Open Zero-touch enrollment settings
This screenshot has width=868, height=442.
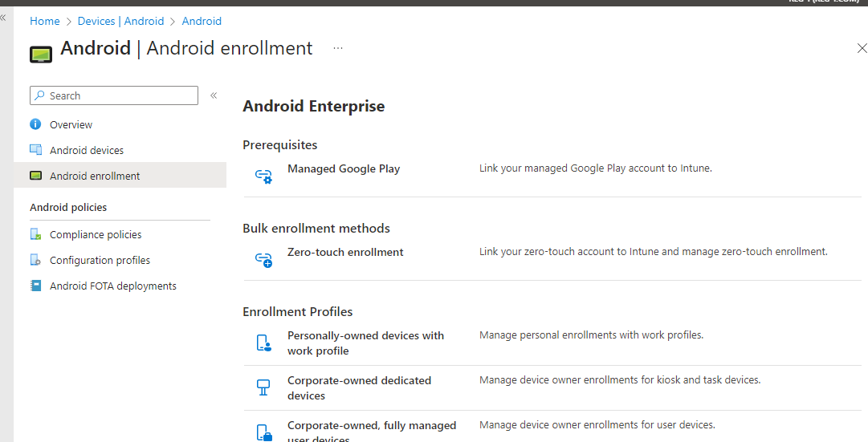[345, 252]
